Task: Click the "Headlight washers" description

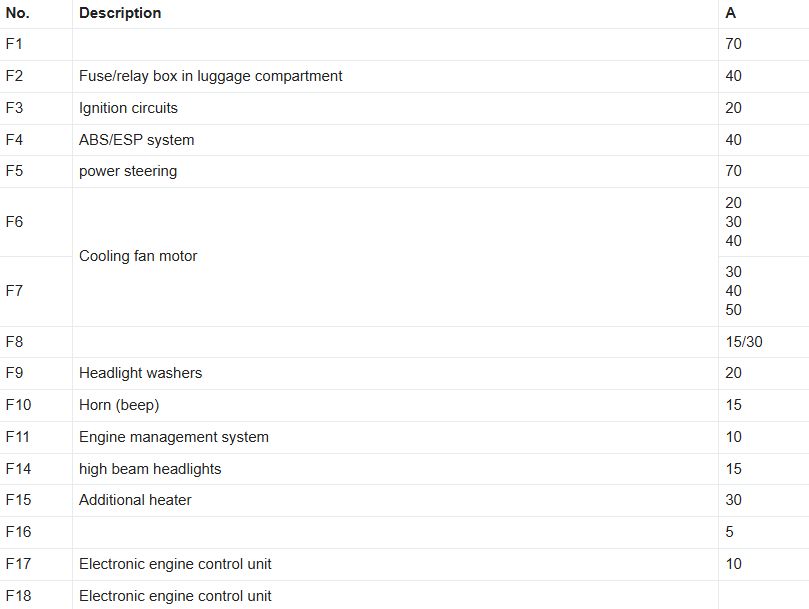Action: [140, 373]
